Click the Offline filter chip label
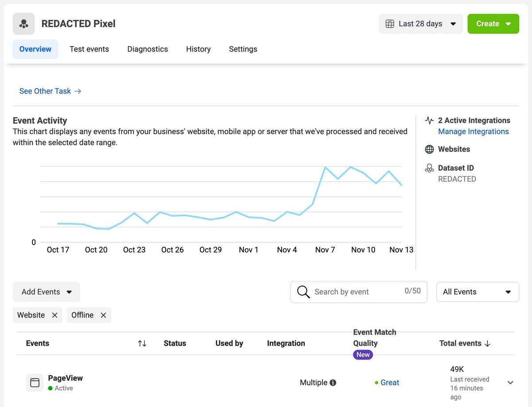Image resolution: width=532 pixels, height=407 pixels. [82, 315]
